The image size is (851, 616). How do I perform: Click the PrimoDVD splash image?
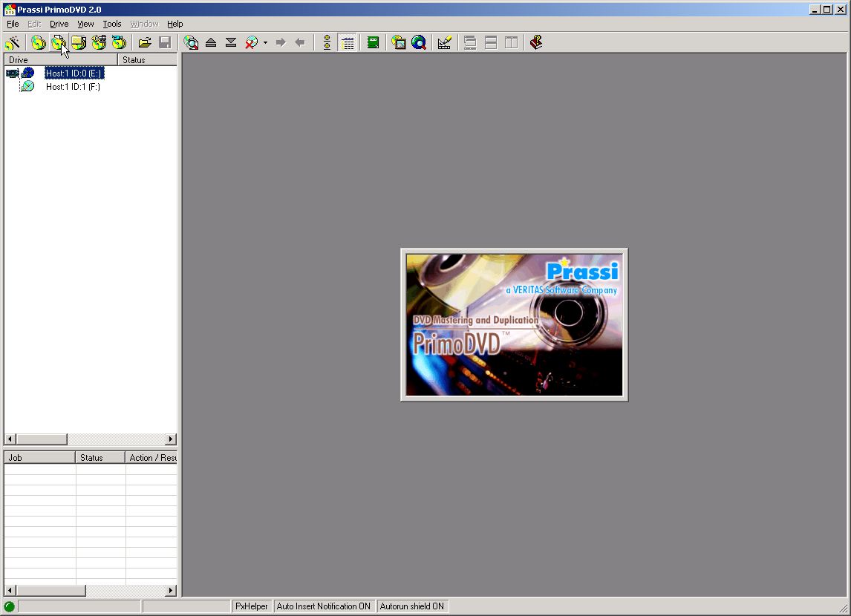pos(515,325)
